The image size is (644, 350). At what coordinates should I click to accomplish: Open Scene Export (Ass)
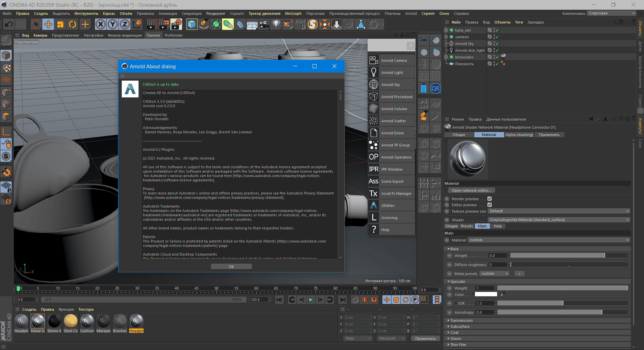[x=391, y=181]
